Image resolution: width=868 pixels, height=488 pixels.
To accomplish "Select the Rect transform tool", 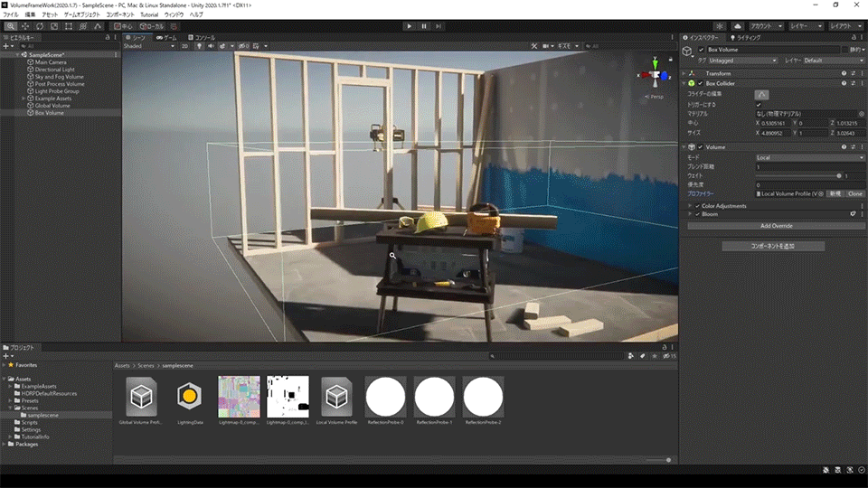I will tap(71, 26).
